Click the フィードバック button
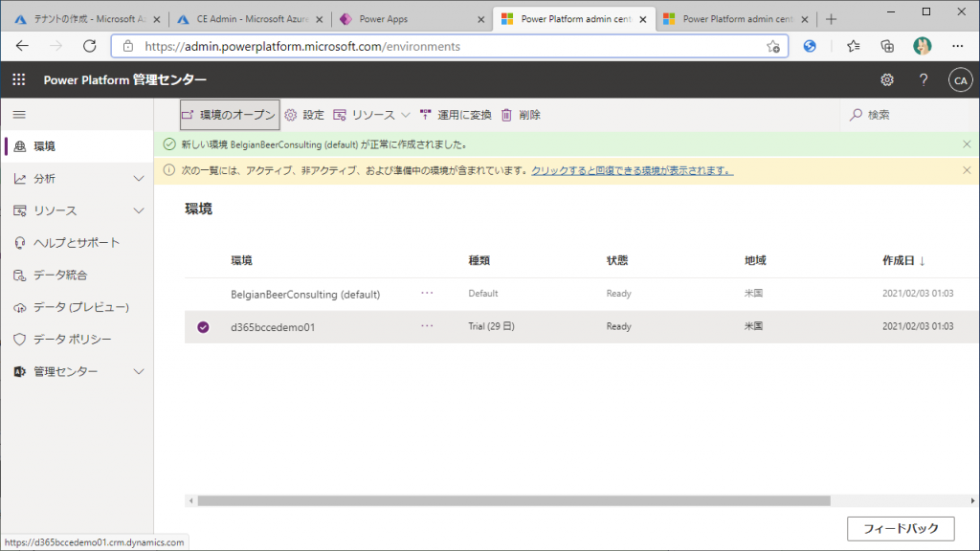This screenshot has width=980, height=551. [x=901, y=528]
